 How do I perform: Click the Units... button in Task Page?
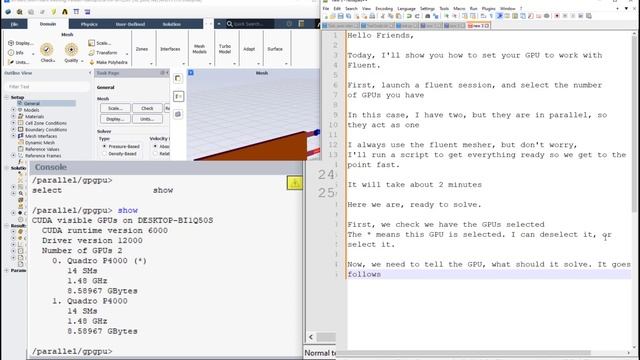pyautogui.click(x=147, y=119)
